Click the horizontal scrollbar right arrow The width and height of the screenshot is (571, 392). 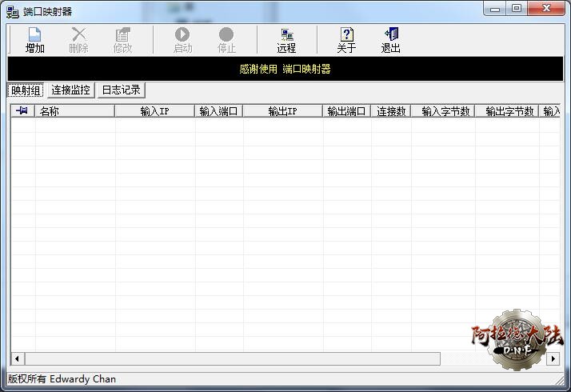(x=553, y=359)
